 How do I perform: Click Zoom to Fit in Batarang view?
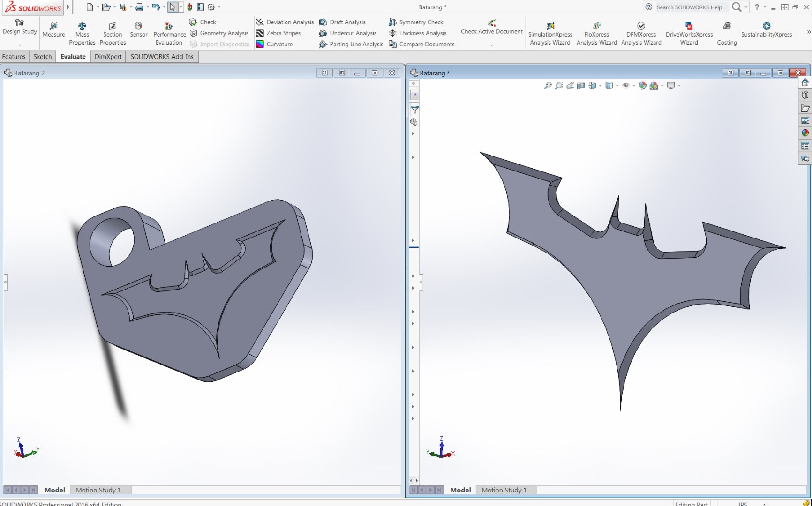coord(548,86)
